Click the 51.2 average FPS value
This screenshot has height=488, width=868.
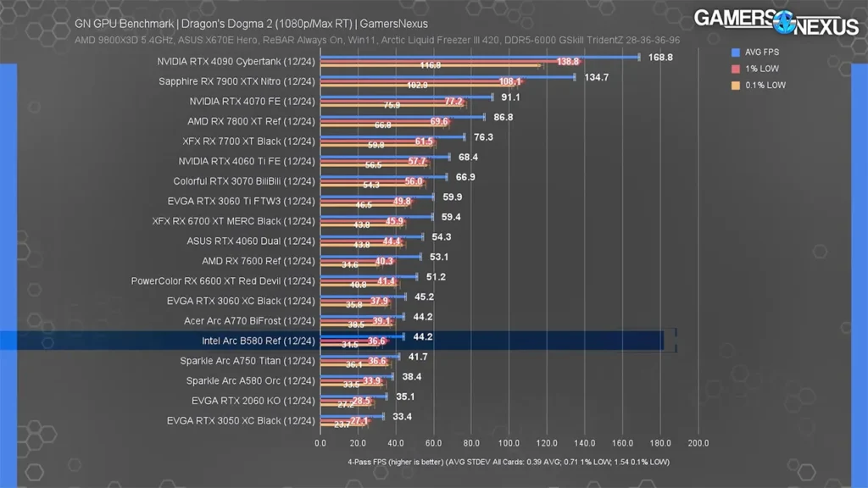(436, 277)
